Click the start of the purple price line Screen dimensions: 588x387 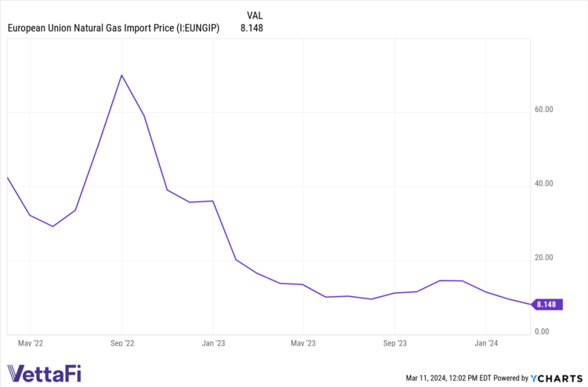pos(8,178)
